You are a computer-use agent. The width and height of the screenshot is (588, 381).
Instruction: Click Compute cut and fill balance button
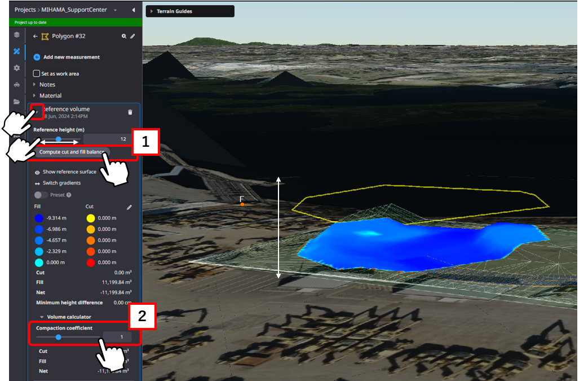point(72,152)
